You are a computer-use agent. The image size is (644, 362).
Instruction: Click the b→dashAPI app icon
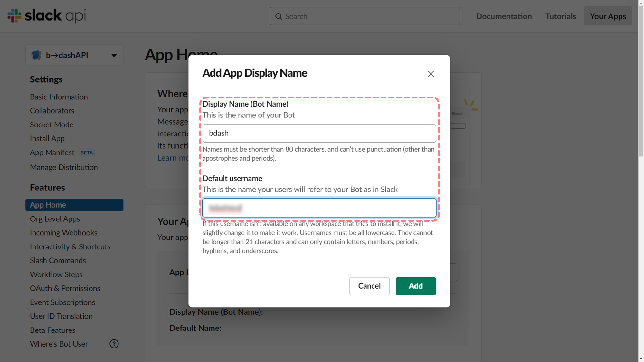pos(36,55)
